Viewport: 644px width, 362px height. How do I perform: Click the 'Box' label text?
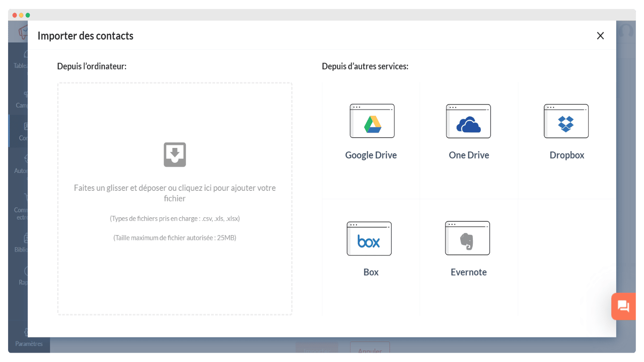[371, 272]
